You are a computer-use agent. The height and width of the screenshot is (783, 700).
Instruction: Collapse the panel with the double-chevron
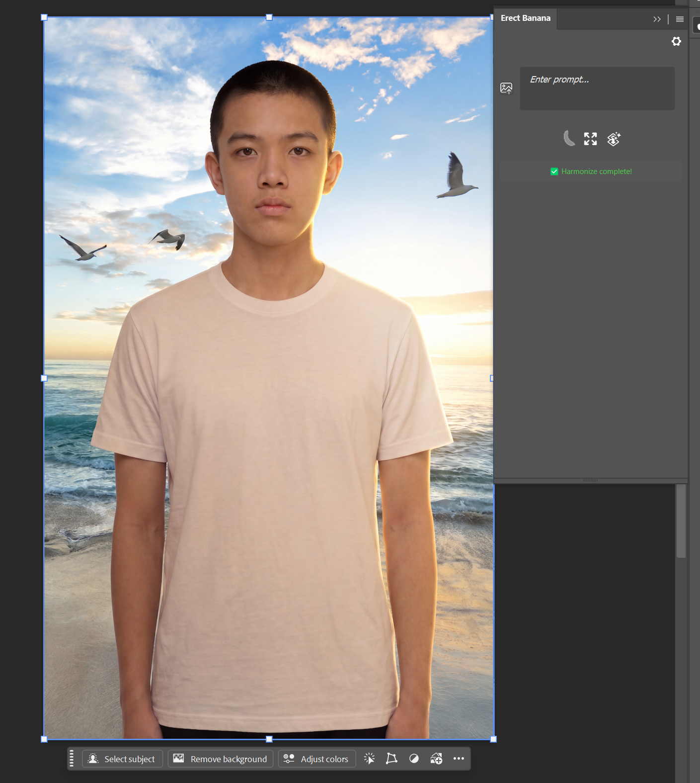657,19
